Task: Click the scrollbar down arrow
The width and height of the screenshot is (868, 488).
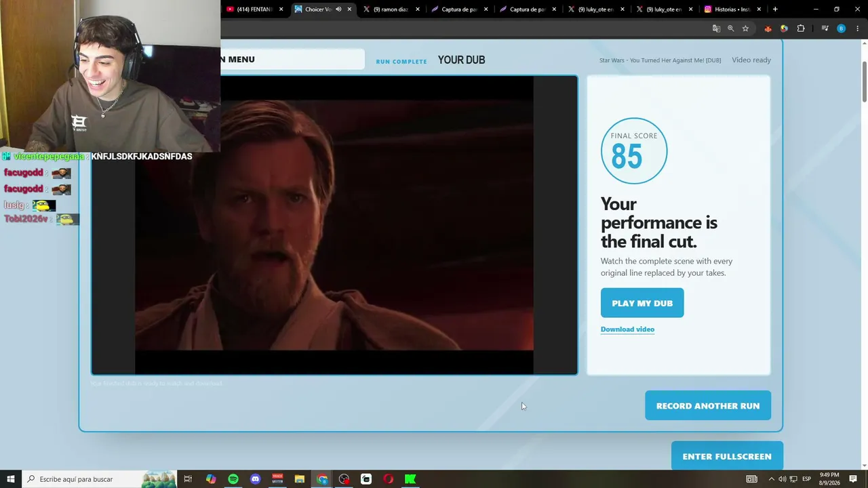Action: click(864, 465)
